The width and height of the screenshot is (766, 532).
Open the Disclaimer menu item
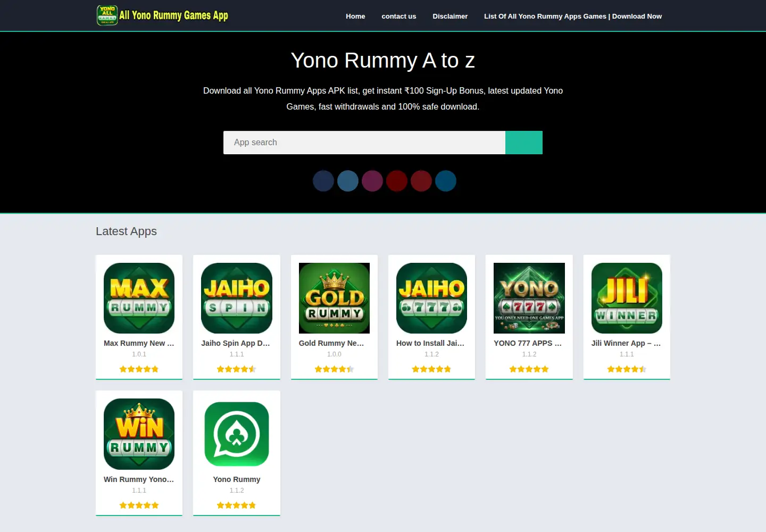coord(450,16)
